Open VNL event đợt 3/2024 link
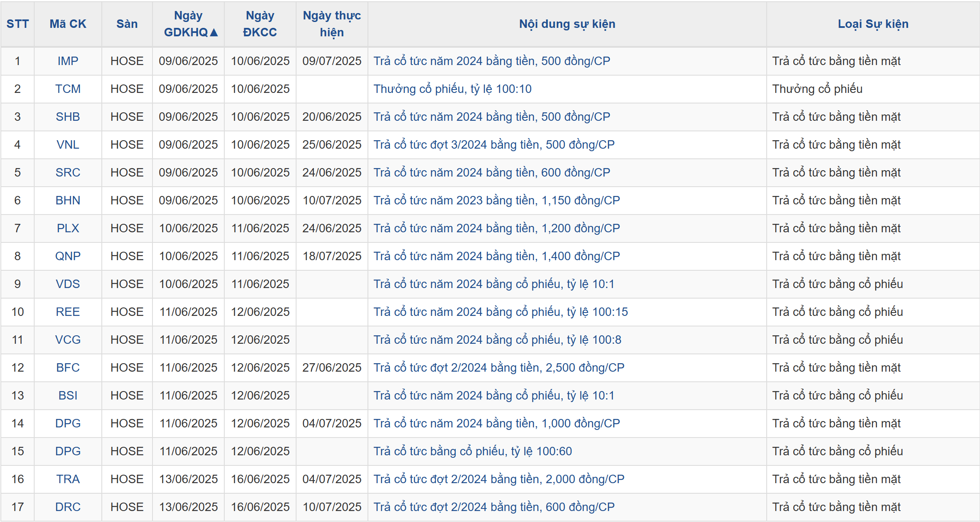Image resolution: width=980 pixels, height=522 pixels. [x=494, y=144]
